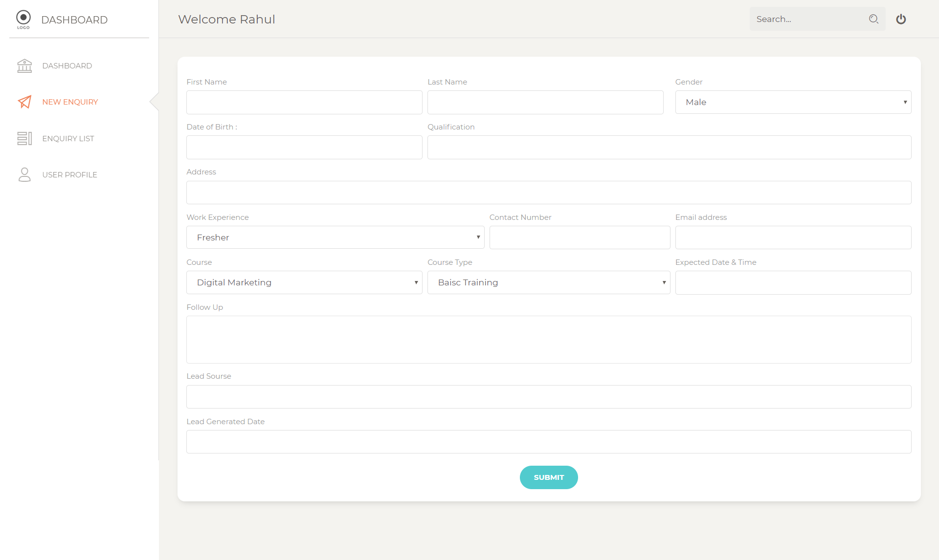Expand the Work Experience dropdown
939x560 pixels.
tap(479, 237)
